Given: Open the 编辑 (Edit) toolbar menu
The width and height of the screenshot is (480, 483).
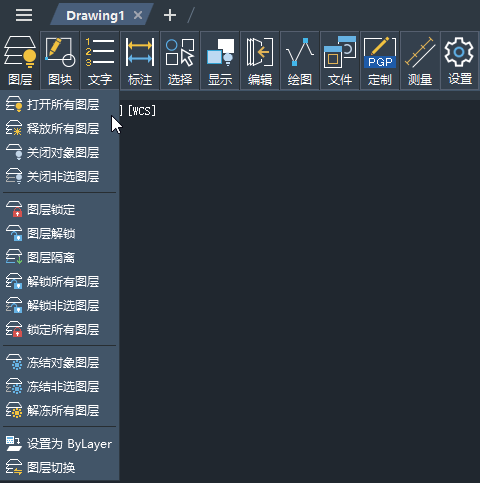Looking at the screenshot, I should pos(260,60).
